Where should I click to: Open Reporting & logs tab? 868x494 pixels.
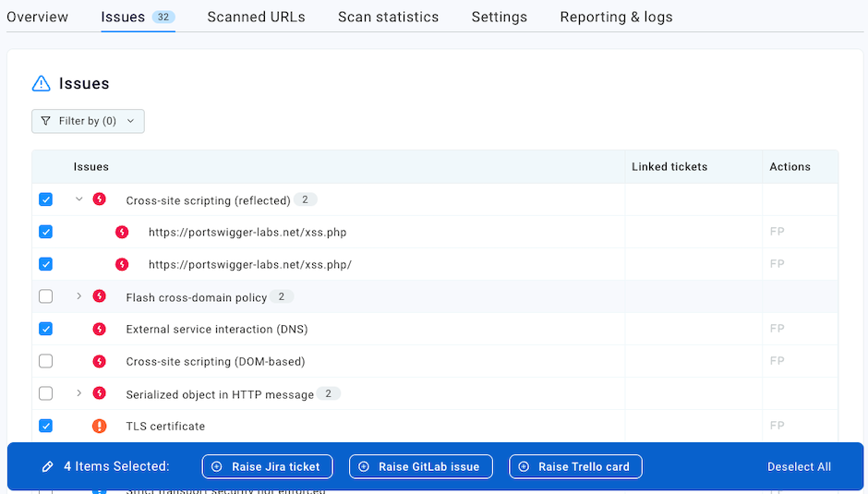coord(616,17)
